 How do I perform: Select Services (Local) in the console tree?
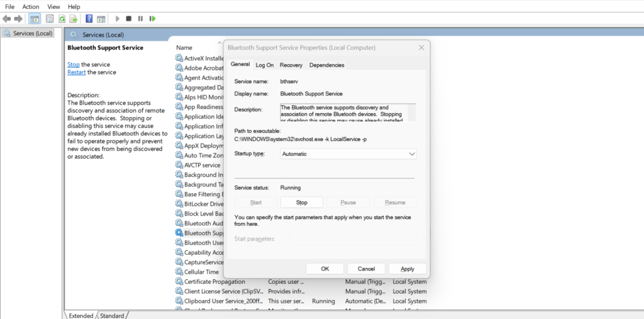tap(28, 33)
